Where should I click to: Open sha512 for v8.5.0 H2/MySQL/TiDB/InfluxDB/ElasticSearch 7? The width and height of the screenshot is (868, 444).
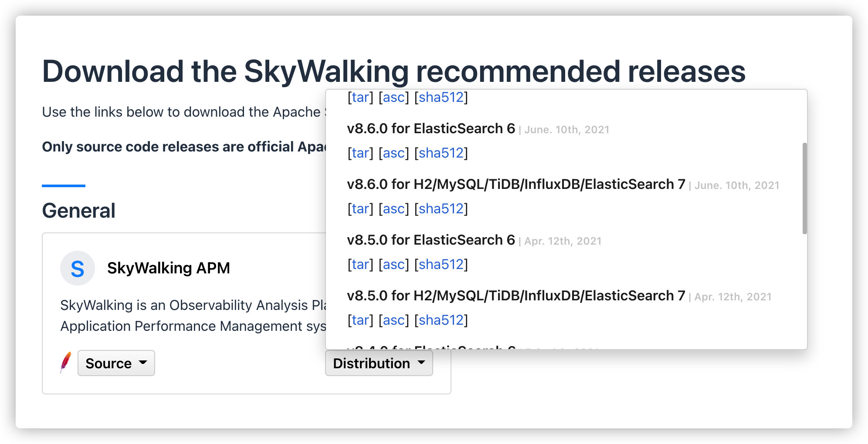click(x=441, y=320)
